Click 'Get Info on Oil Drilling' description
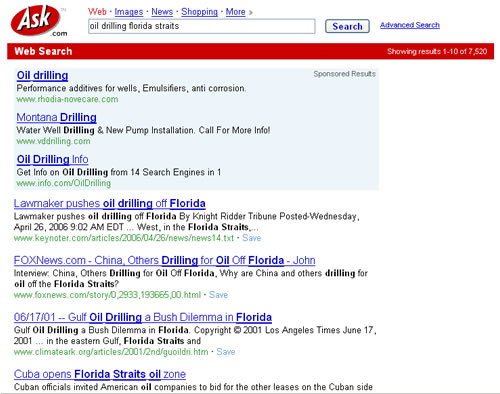Image resolution: width=500 pixels, height=394 pixels. (119, 172)
